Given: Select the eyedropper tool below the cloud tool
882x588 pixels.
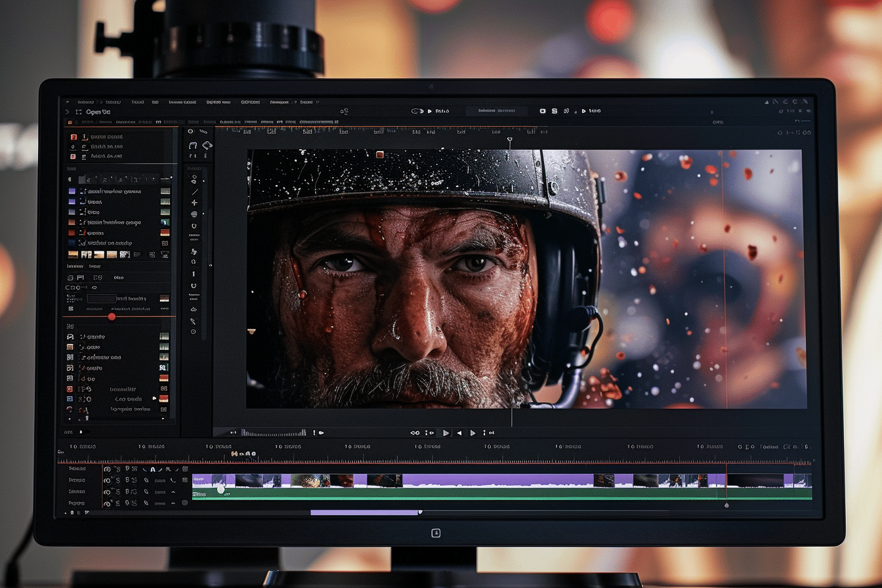Looking at the screenshot, I should 194,321.
